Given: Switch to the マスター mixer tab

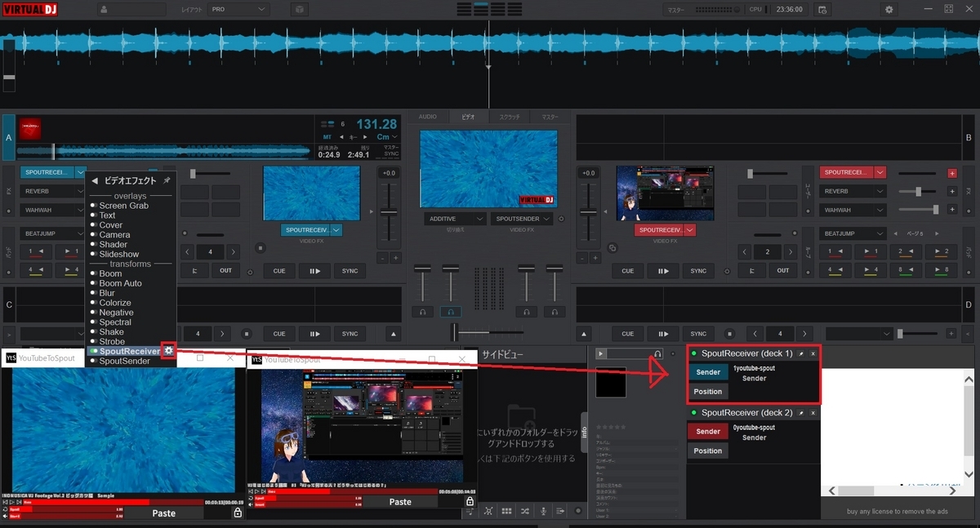Looking at the screenshot, I should (550, 117).
